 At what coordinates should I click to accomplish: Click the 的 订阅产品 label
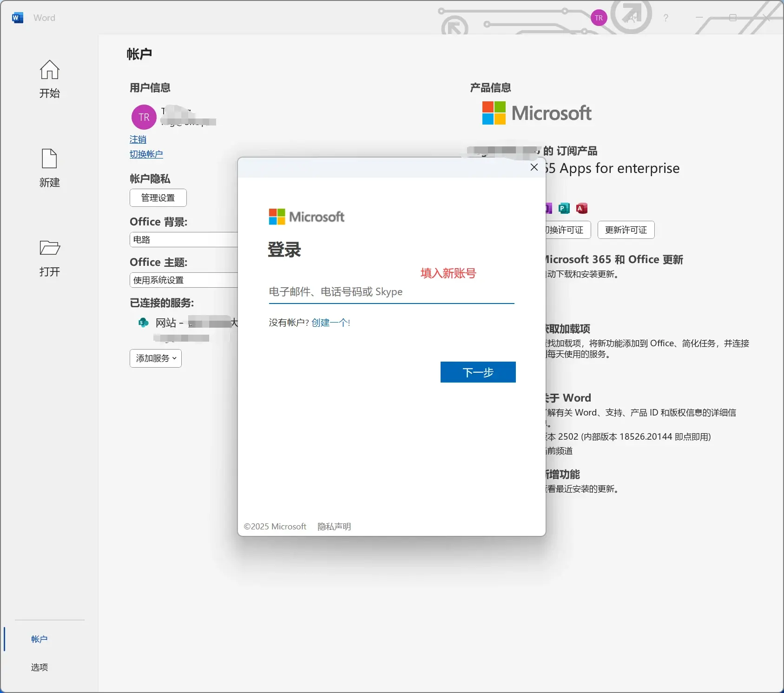(570, 151)
